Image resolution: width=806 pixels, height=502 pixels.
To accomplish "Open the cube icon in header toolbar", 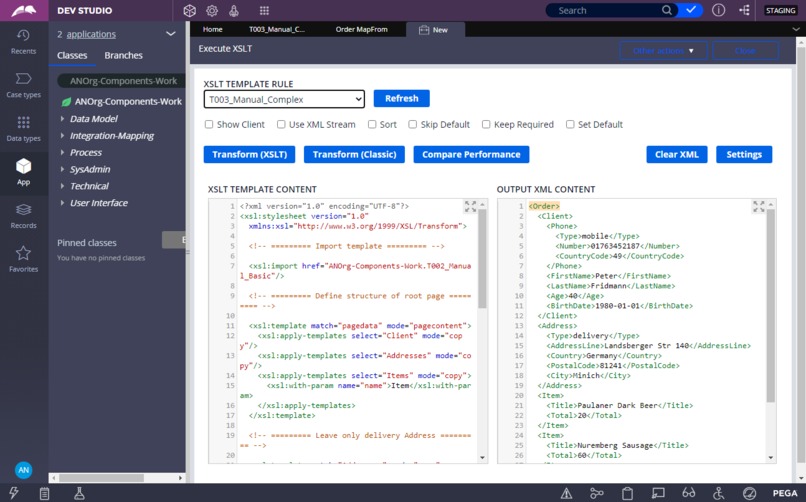I will click(x=190, y=10).
